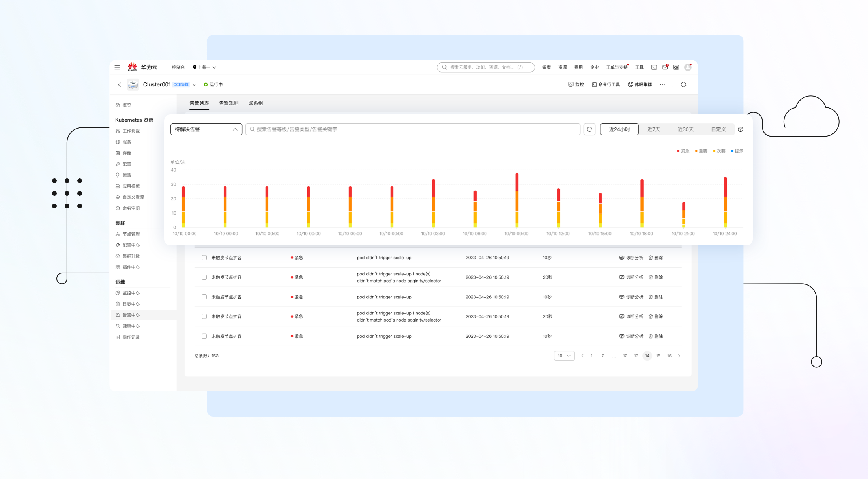Click the user avatar icon

click(x=688, y=67)
